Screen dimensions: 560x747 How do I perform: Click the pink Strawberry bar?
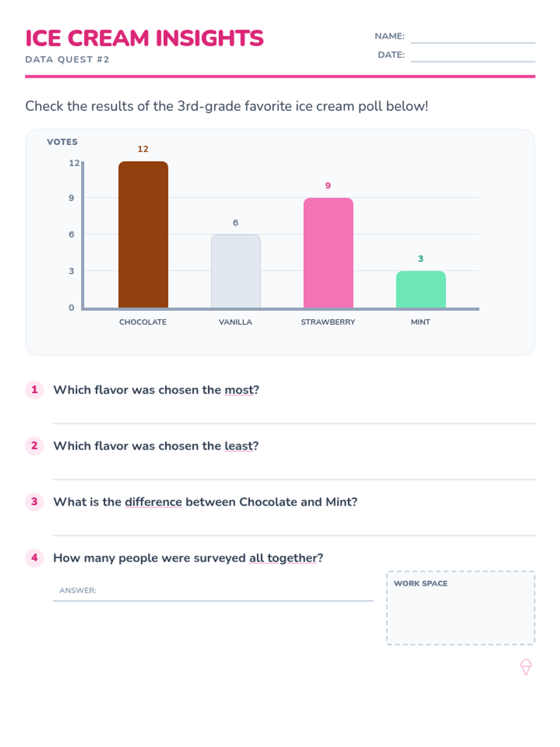[x=328, y=253]
